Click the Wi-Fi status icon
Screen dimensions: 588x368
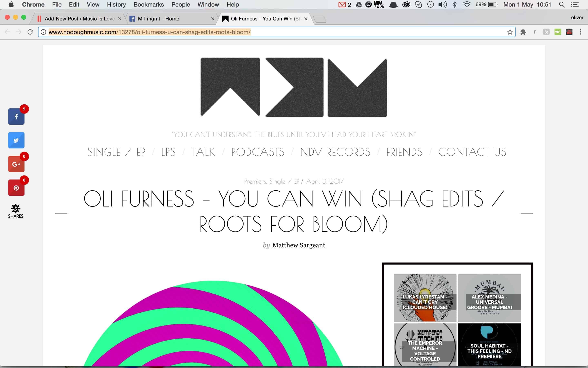point(467,4)
